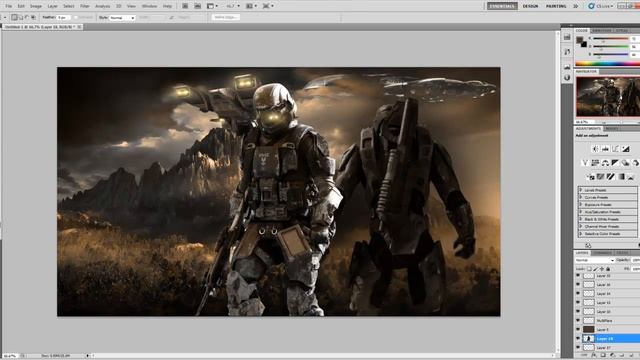The width and height of the screenshot is (640, 360).
Task: Expand the Channel Mixer Presets list
Action: coord(581,227)
